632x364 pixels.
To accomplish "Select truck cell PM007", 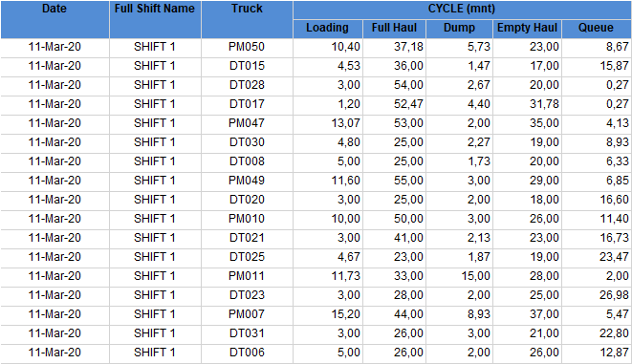I will (247, 314).
